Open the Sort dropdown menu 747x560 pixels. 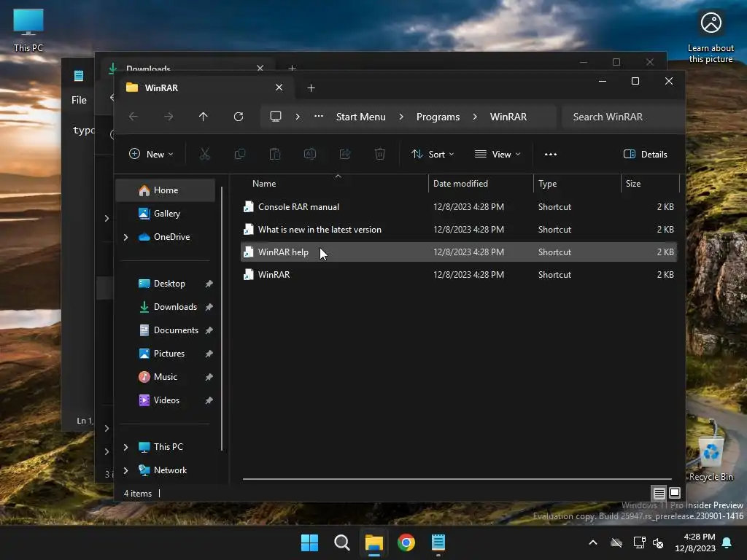tap(433, 155)
